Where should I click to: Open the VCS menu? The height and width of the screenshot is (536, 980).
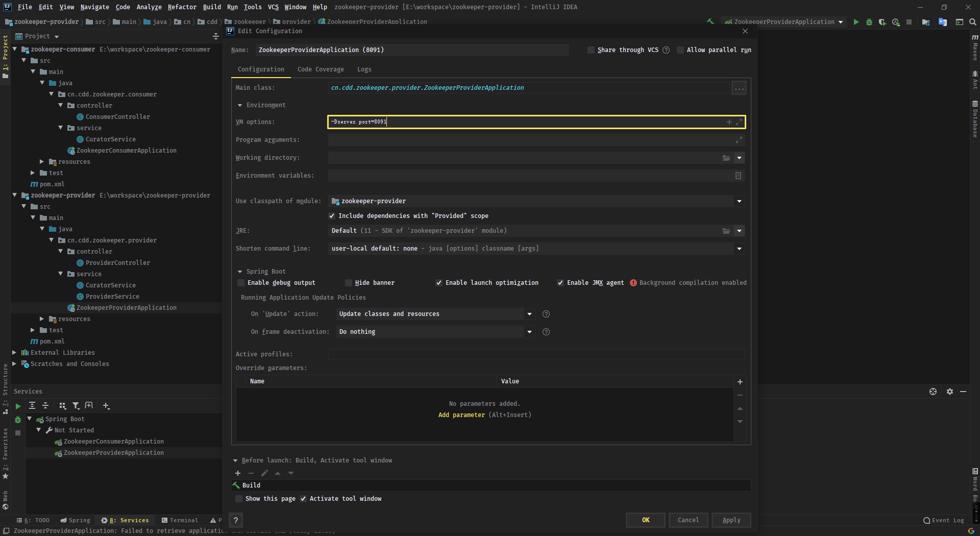(x=273, y=7)
